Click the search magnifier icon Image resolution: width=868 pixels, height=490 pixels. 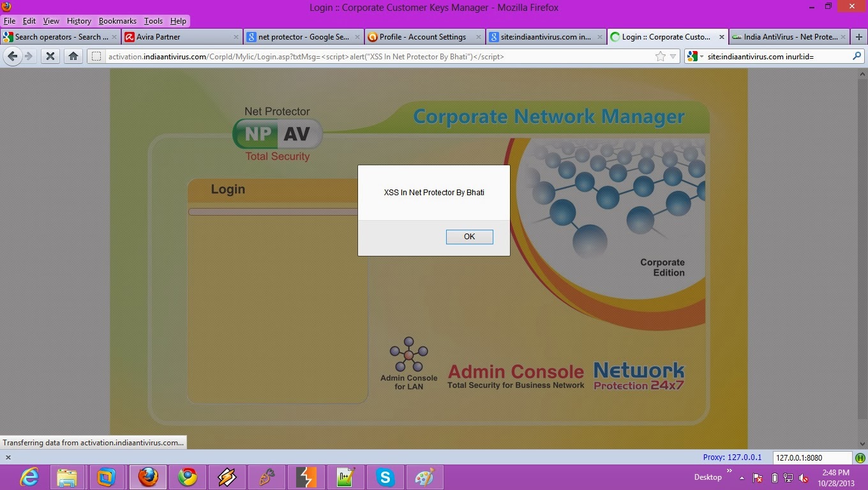(857, 56)
